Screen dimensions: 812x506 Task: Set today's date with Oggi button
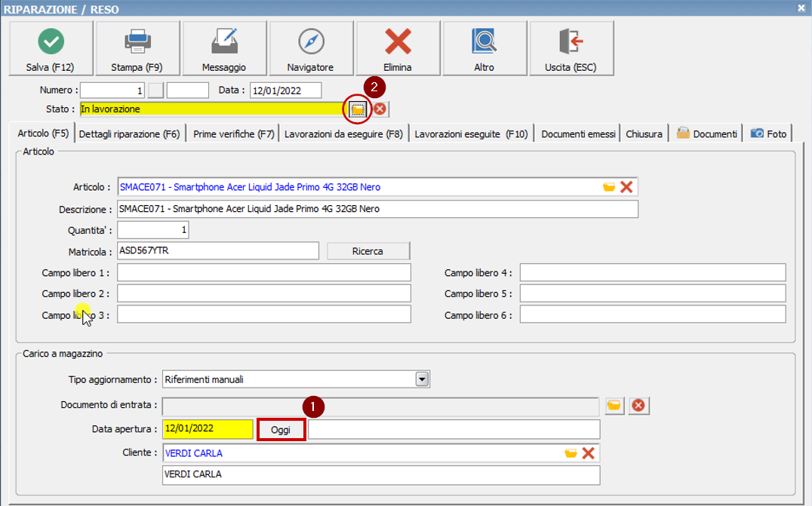pyautogui.click(x=281, y=430)
